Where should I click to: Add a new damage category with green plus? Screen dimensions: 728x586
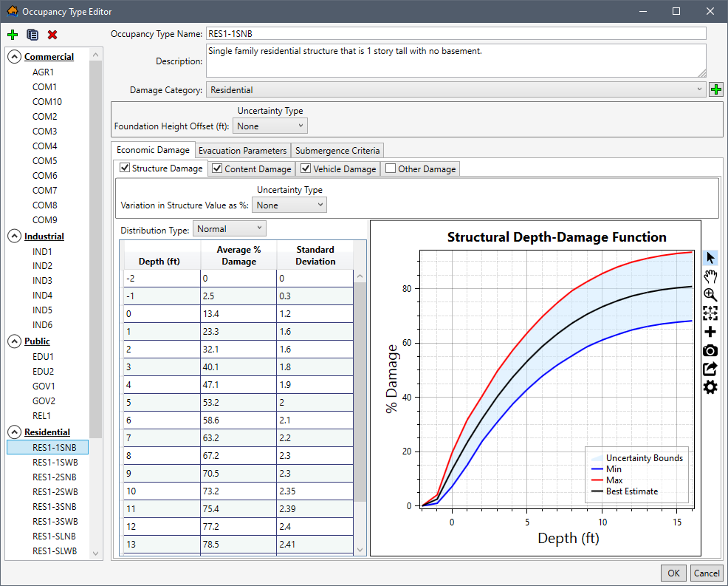715,88
